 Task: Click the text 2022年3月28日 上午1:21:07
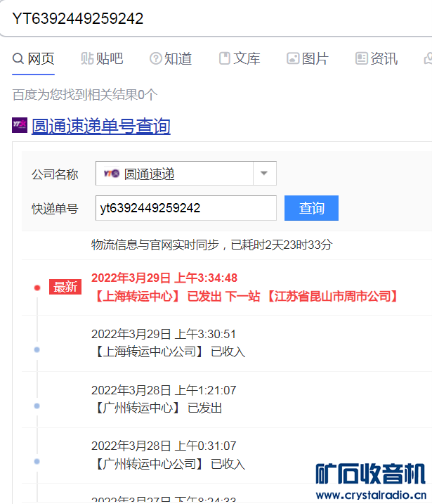[x=164, y=391]
